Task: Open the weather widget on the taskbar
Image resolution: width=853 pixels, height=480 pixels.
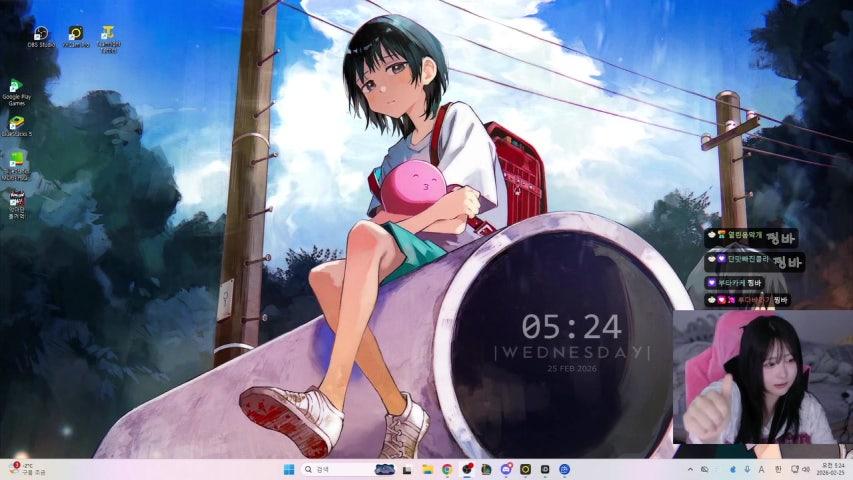Action: pyautogui.click(x=27, y=469)
